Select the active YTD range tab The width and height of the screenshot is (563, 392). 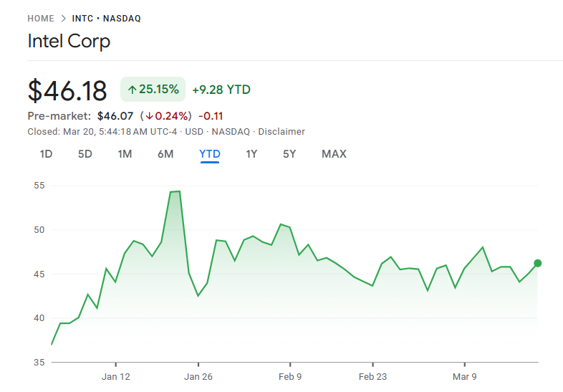210,154
